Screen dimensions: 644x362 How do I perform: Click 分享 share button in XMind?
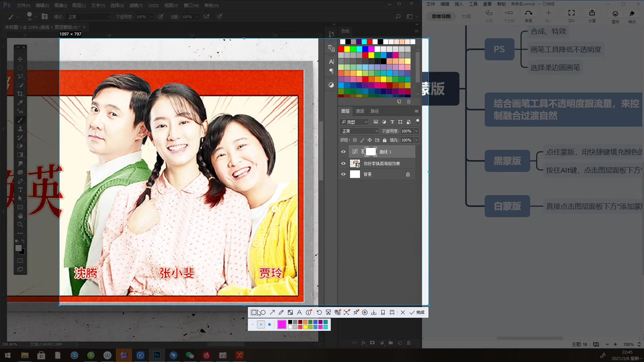pyautogui.click(x=592, y=16)
